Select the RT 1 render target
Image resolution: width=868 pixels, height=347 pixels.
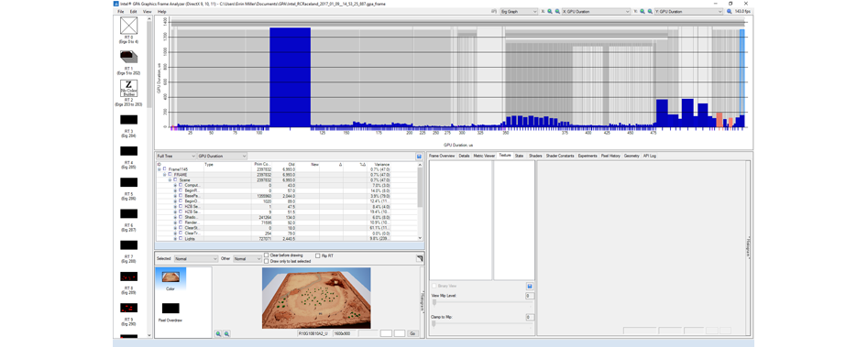point(128,57)
